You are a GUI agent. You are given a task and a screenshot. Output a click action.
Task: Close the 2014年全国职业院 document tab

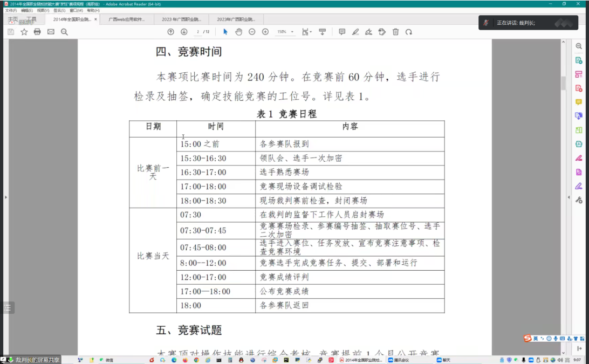tap(95, 19)
